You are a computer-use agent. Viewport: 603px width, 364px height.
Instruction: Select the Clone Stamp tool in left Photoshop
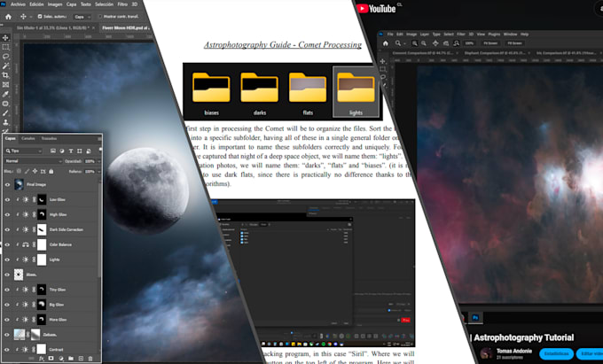coord(5,122)
